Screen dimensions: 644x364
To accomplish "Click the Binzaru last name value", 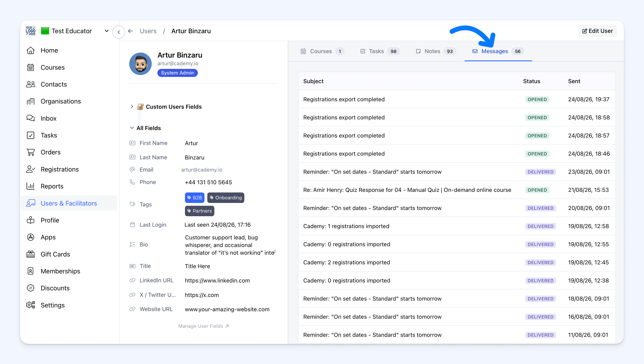I will [x=194, y=157].
